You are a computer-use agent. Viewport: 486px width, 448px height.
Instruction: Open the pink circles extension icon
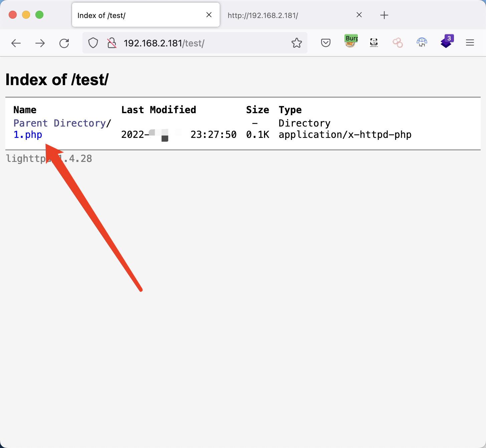point(398,43)
